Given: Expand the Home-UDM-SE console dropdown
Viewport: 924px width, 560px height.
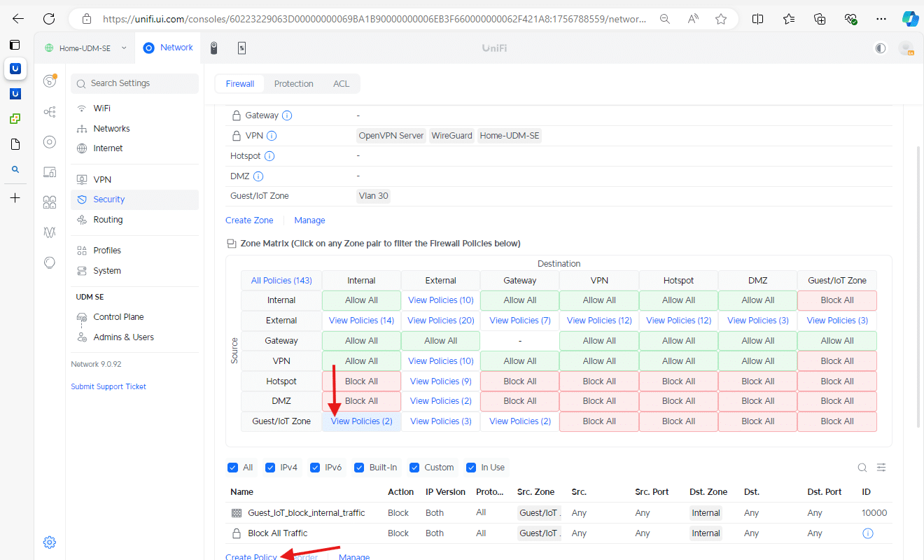Looking at the screenshot, I should point(85,48).
